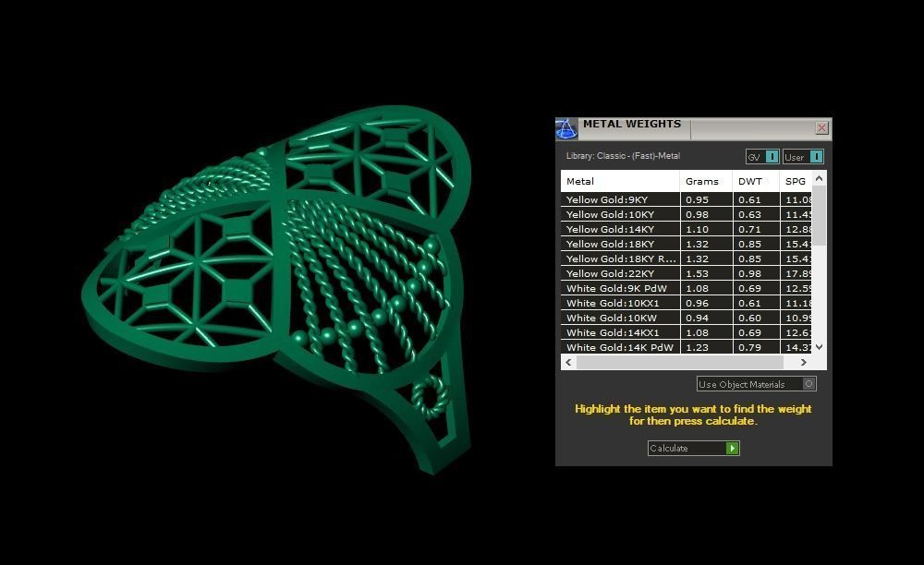Select the White Gold:10KW row
924x565 pixels.
point(686,318)
